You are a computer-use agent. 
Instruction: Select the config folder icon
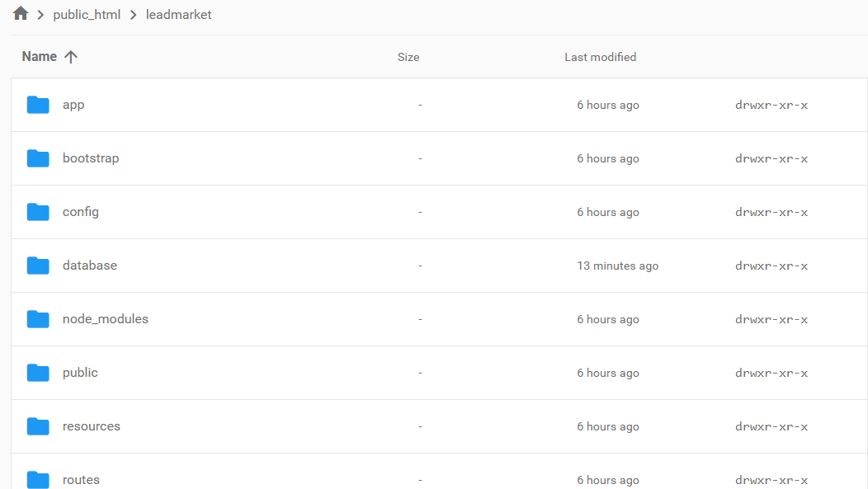38,212
